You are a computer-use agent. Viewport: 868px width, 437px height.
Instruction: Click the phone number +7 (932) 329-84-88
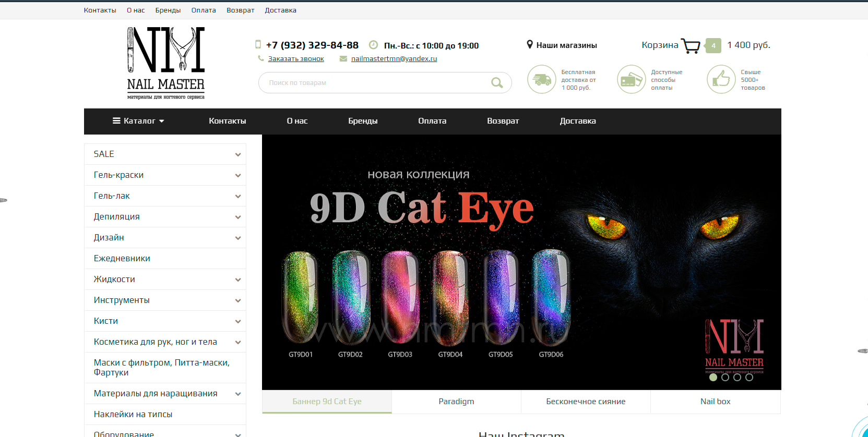tap(312, 45)
